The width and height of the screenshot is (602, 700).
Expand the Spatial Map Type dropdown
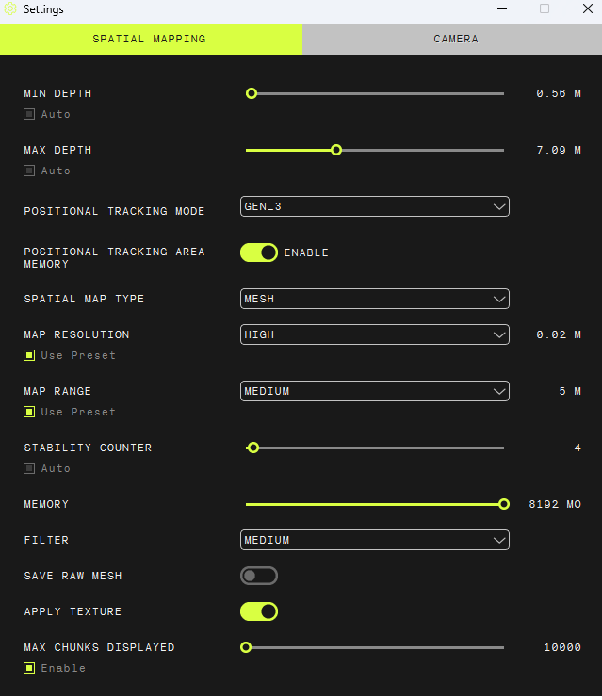click(x=374, y=299)
